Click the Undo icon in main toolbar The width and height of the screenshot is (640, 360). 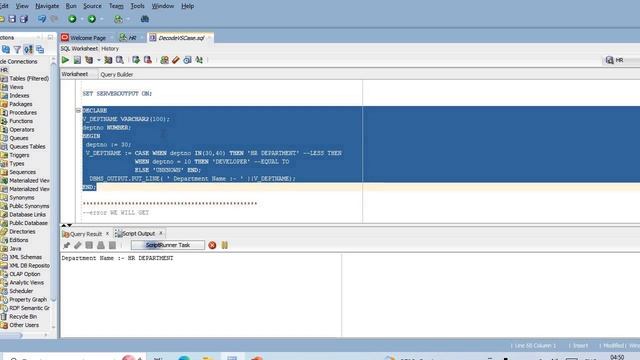(42, 19)
